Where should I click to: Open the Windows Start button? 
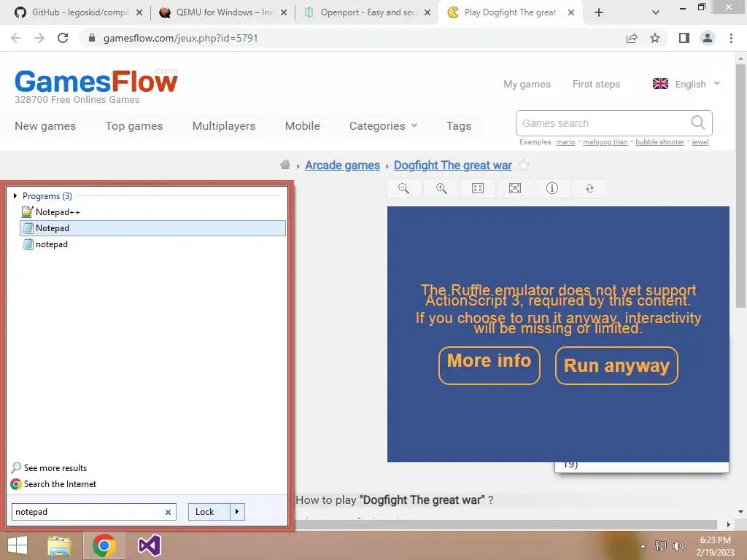pos(18,545)
